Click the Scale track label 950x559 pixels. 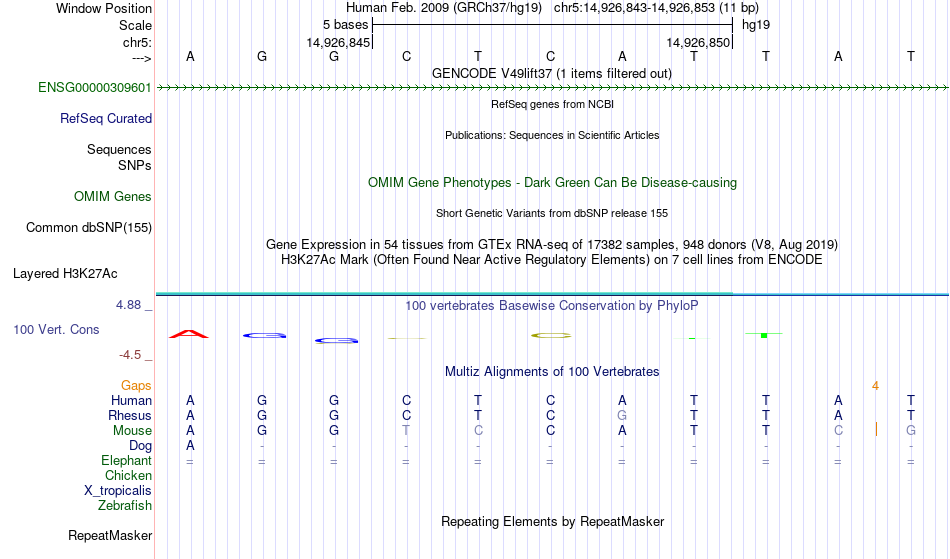(135, 25)
